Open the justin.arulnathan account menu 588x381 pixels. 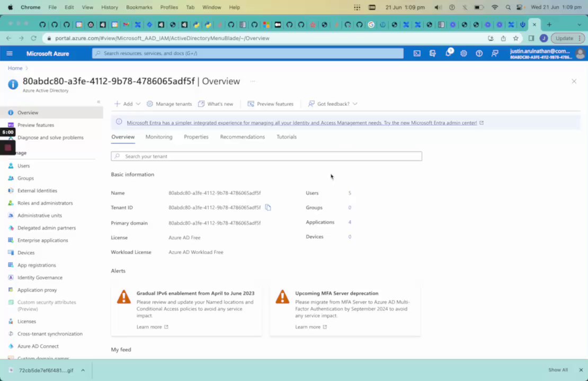(547, 53)
